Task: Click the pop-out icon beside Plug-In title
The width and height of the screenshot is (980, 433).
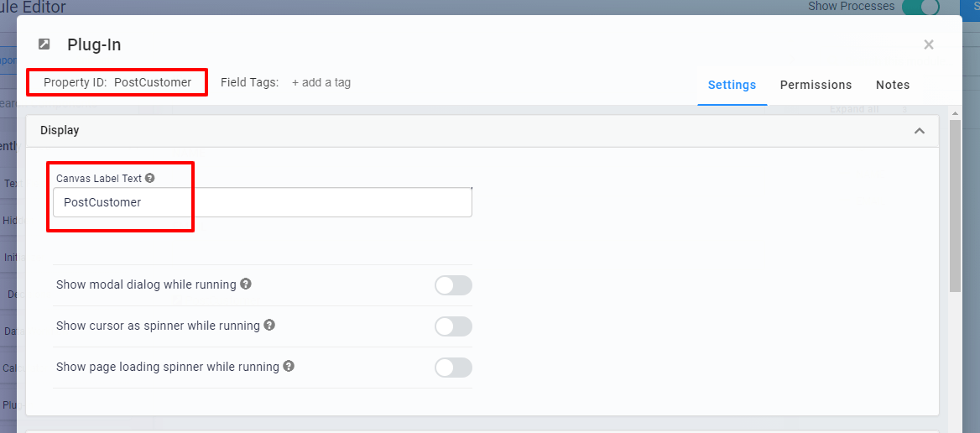Action: 44,44
